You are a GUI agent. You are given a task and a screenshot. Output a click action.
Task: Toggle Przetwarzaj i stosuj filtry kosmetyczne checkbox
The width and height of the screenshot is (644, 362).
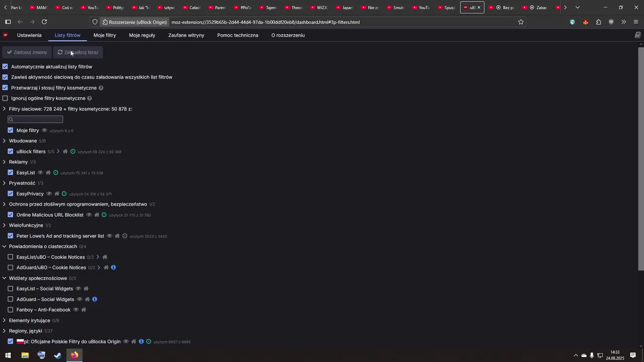point(6,87)
